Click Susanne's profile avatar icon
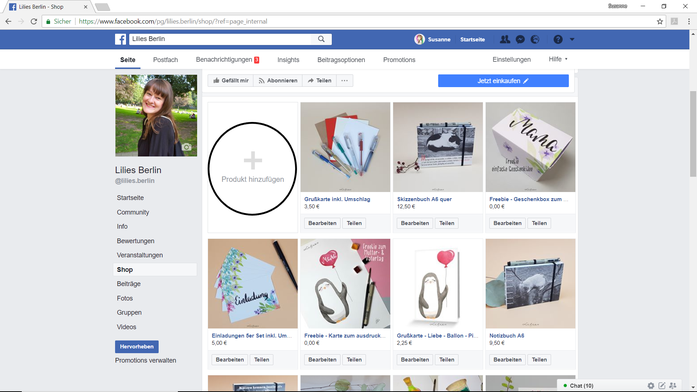This screenshot has height=392, width=697. click(x=419, y=39)
